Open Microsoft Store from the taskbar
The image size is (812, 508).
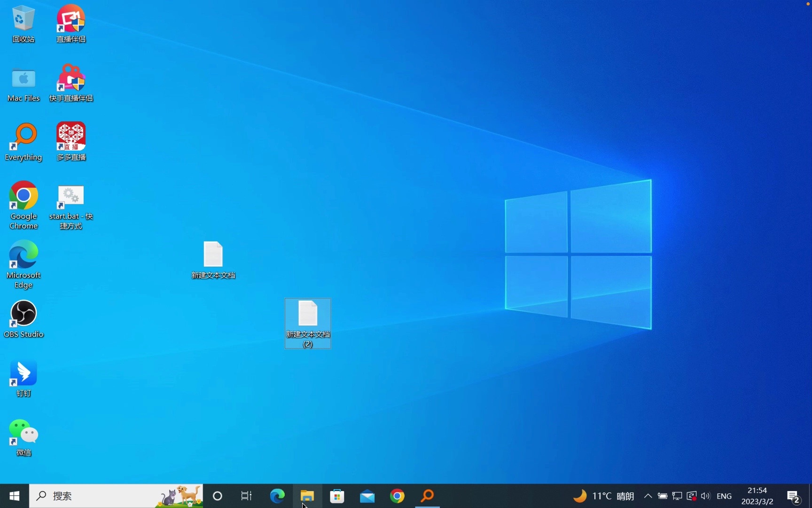(x=337, y=496)
